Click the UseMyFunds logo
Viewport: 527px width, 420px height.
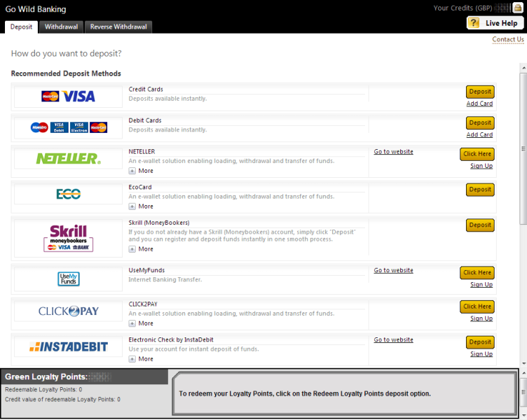68,279
